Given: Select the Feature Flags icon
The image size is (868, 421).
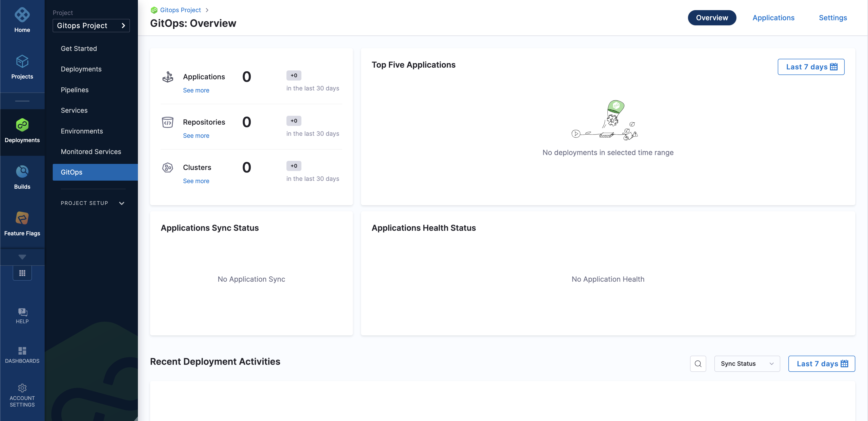Looking at the screenshot, I should tap(22, 218).
